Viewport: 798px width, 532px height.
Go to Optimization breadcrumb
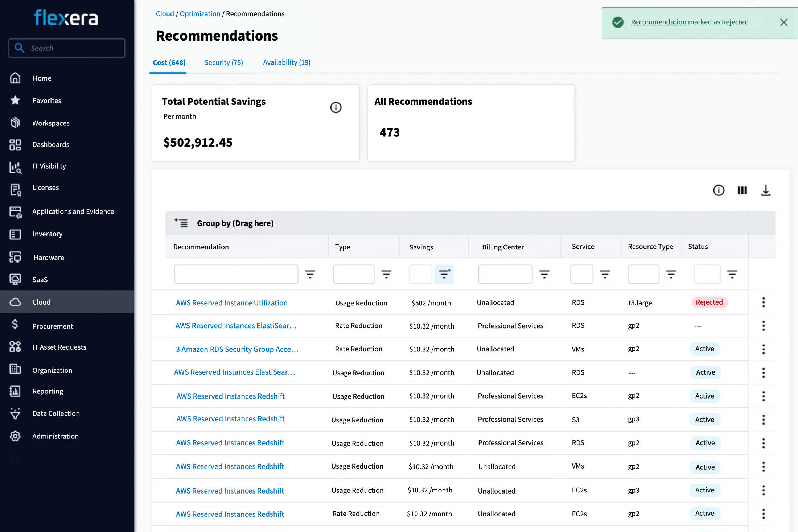click(x=200, y=14)
